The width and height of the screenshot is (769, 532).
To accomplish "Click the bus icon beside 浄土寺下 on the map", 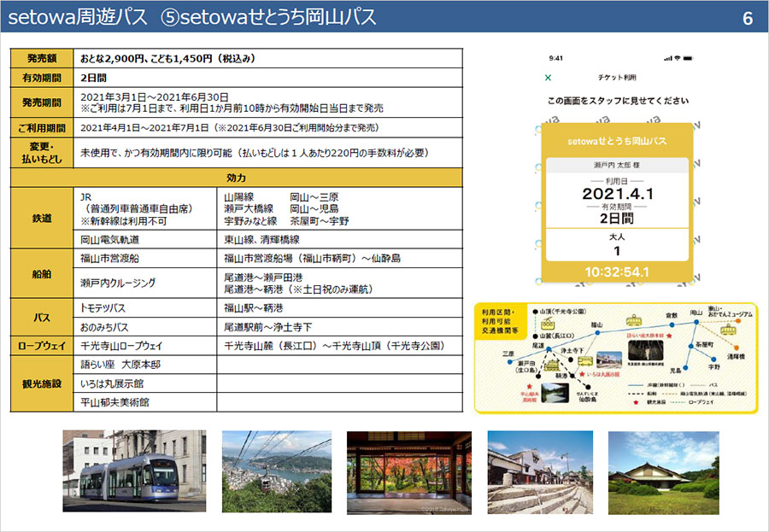I will pos(585,361).
